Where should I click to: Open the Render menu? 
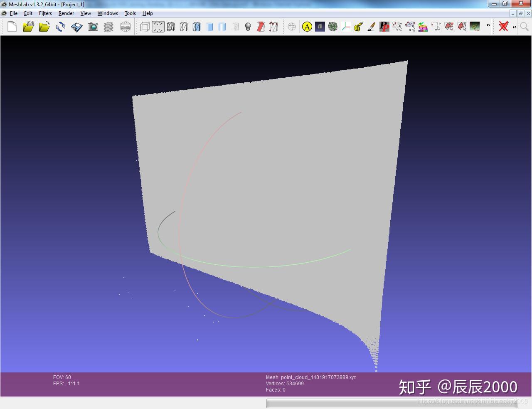[66, 13]
